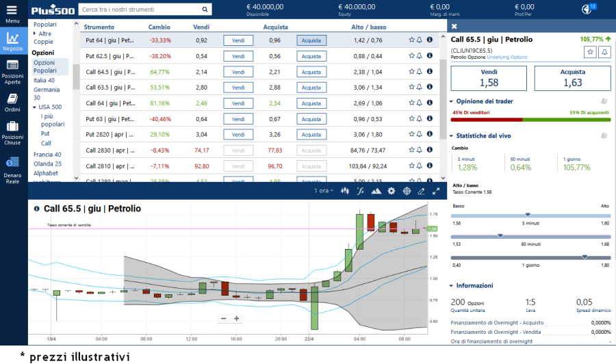Expand chart to fullscreen
The height and width of the screenshot is (364, 616).
coord(436,191)
